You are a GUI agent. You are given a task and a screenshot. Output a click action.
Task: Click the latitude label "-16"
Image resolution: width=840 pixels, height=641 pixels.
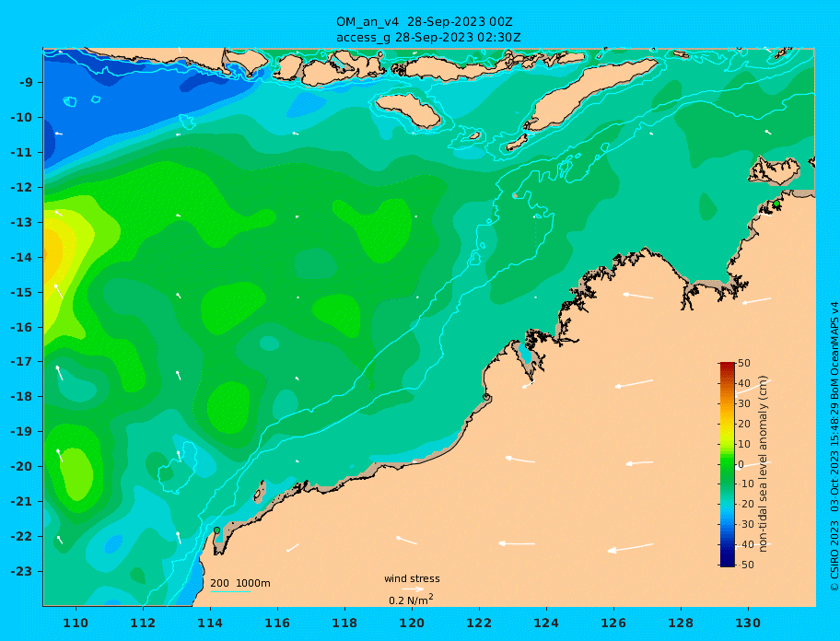coord(22,327)
